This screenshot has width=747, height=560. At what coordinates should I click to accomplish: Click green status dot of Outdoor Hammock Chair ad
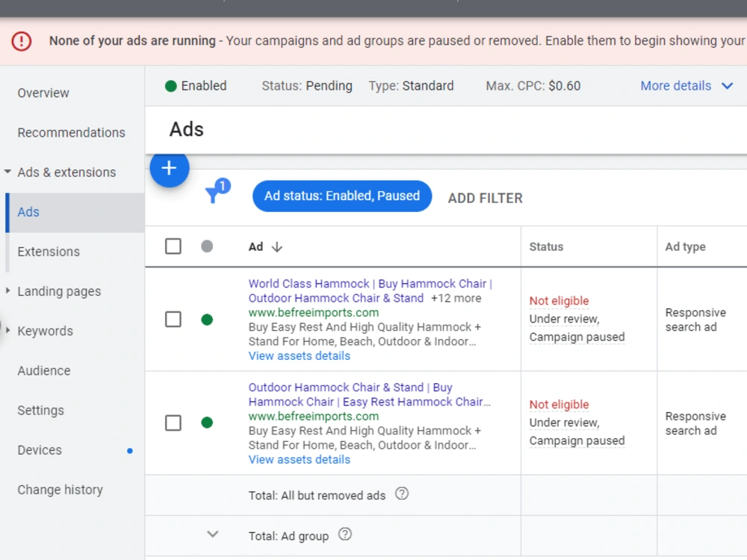pos(207,423)
